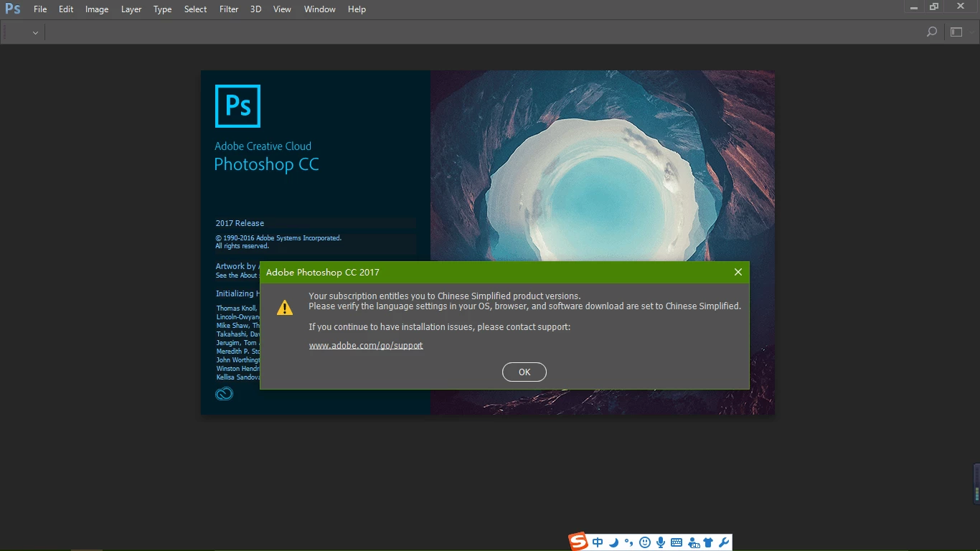The width and height of the screenshot is (980, 551).
Task: Close the Adobe Photoshop CC 2017 dialog
Action: tap(738, 272)
